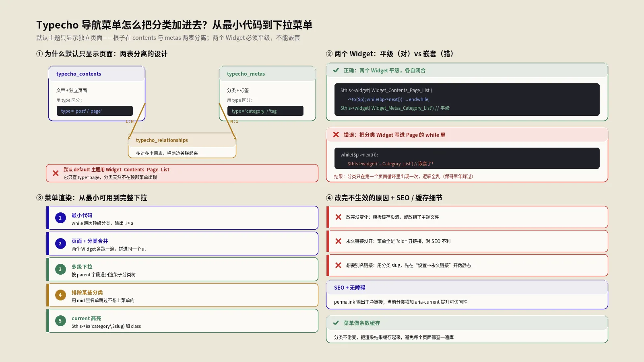
Task: Click the red X beside Widget_Contents_Page_List note
Action: click(56, 173)
